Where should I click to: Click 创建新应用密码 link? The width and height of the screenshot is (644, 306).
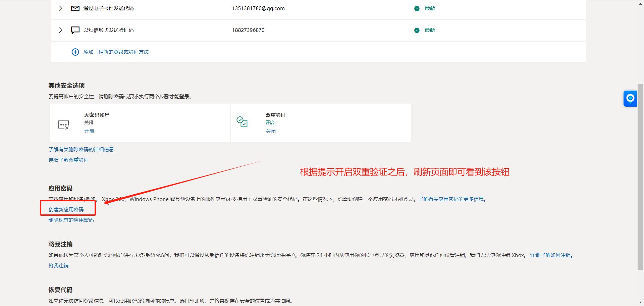click(66, 209)
